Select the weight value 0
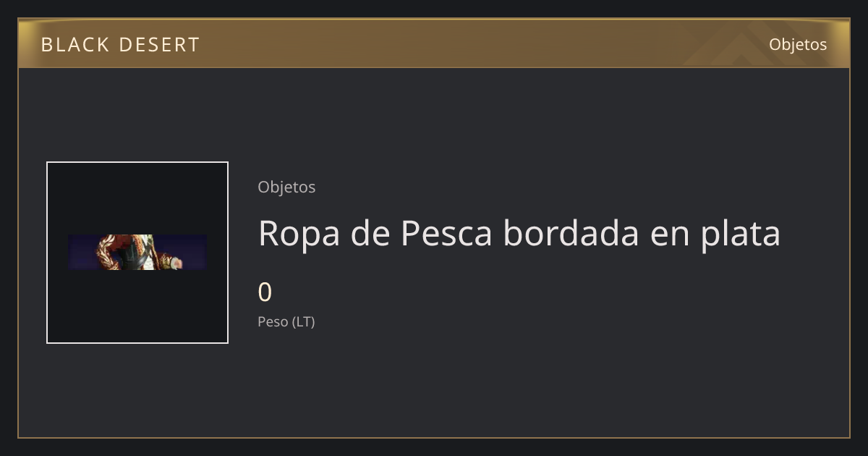Image resolution: width=868 pixels, height=456 pixels. (x=265, y=292)
